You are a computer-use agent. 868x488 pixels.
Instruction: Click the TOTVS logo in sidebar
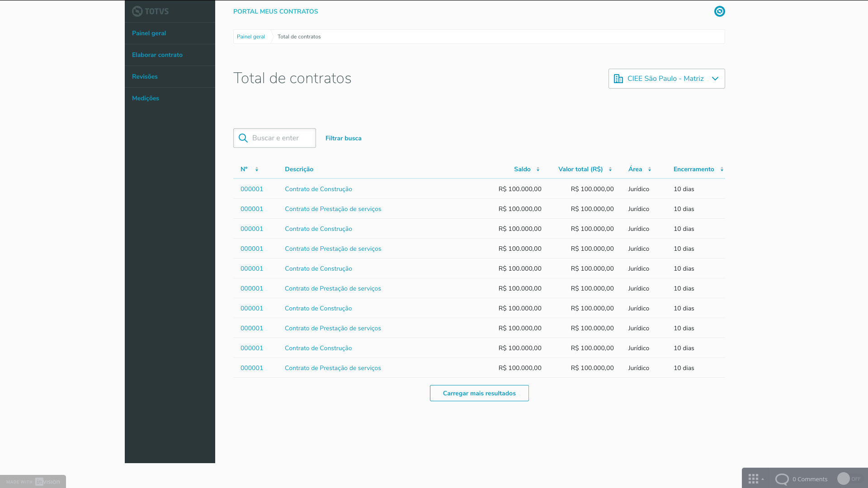click(x=150, y=11)
